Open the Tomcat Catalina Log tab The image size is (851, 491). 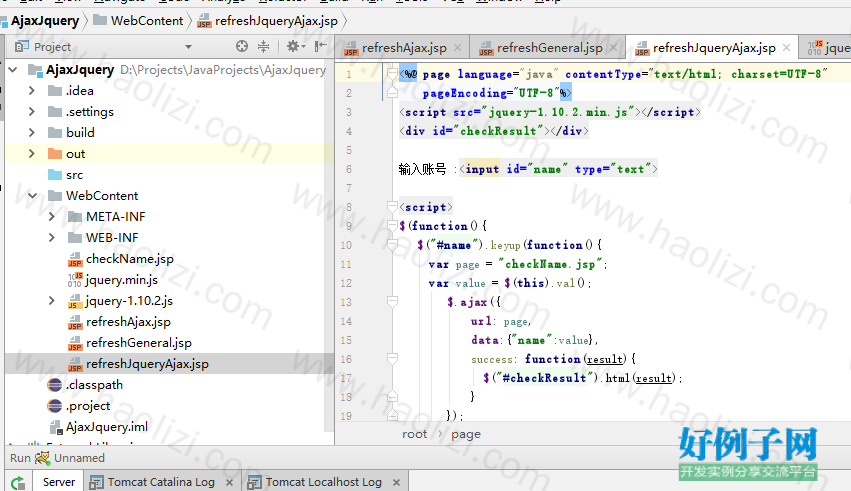coord(161,482)
